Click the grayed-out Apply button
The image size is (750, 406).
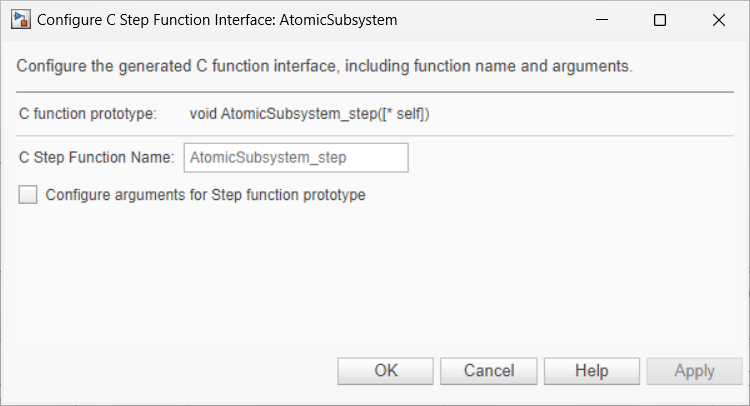pyautogui.click(x=694, y=371)
